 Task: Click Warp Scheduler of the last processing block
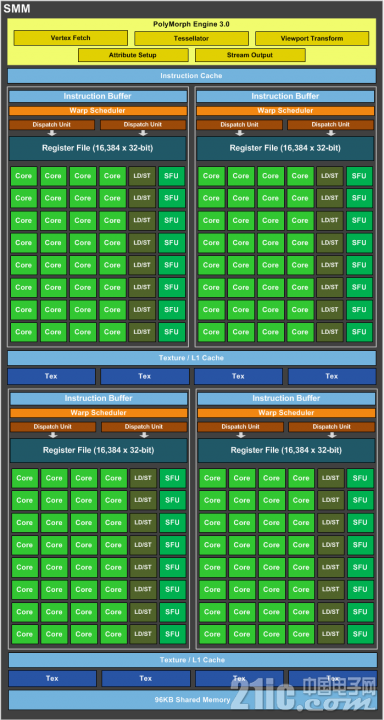point(286,413)
